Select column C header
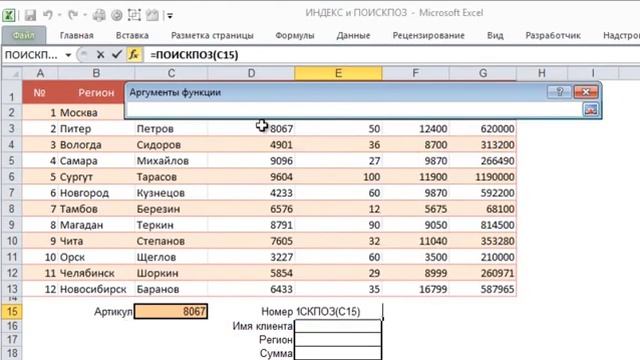640x360 pixels. [x=171, y=73]
